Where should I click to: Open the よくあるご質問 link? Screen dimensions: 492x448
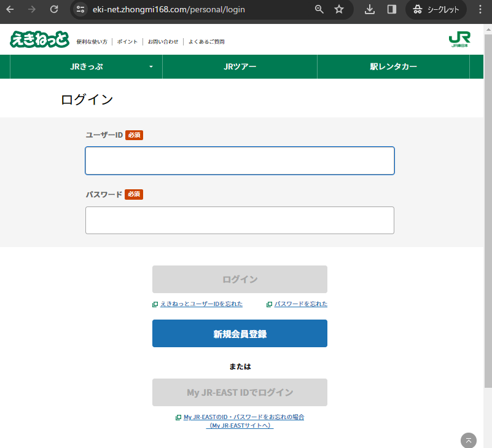pyautogui.click(x=206, y=42)
